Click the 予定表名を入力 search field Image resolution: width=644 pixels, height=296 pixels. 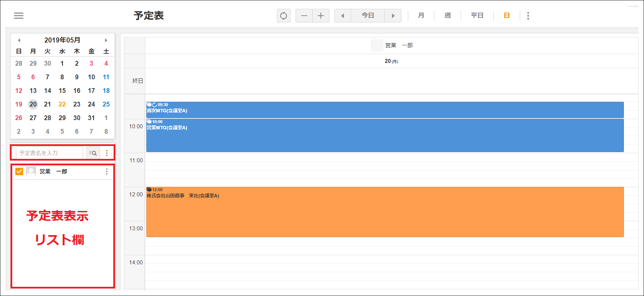pyautogui.click(x=49, y=153)
